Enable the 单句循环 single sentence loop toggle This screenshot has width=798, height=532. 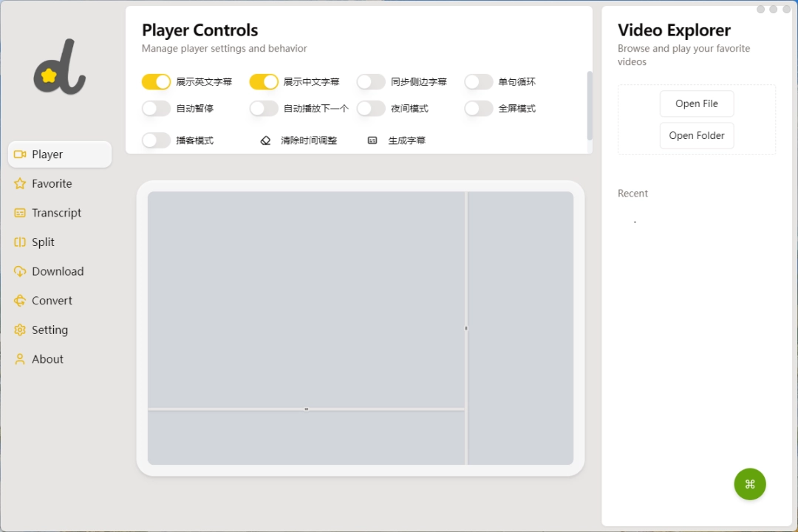[x=479, y=81]
